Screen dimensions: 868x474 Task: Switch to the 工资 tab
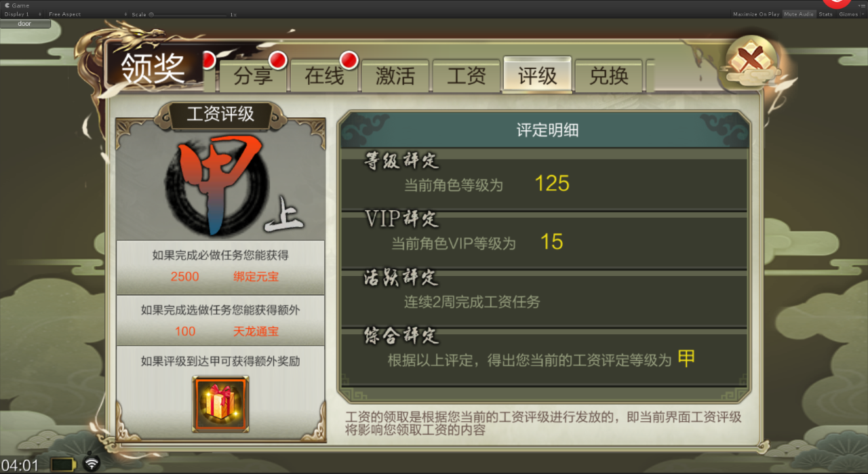467,75
